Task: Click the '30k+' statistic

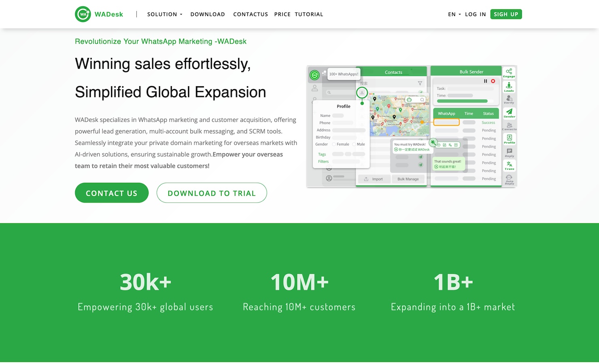Action: 145,282
